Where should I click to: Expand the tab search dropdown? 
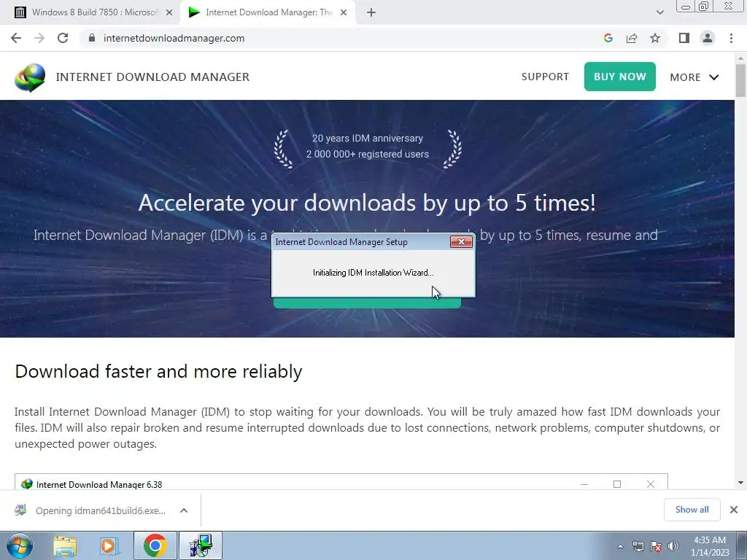(x=659, y=13)
